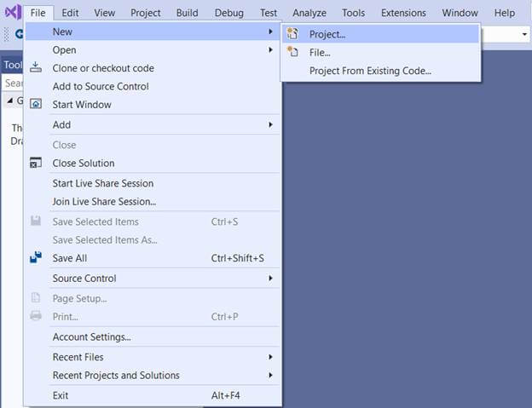The image size is (532, 408).
Task: Select Recent Projects and Solutions
Action: pos(153,375)
